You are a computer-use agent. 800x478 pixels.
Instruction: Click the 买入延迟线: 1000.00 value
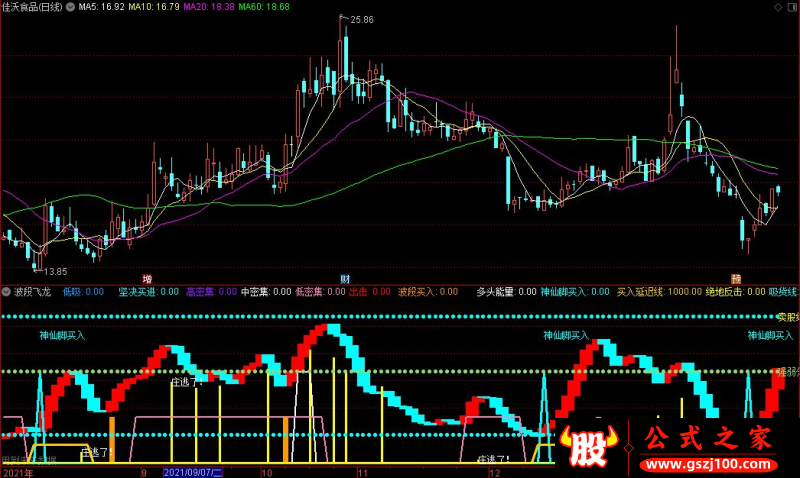point(659,292)
